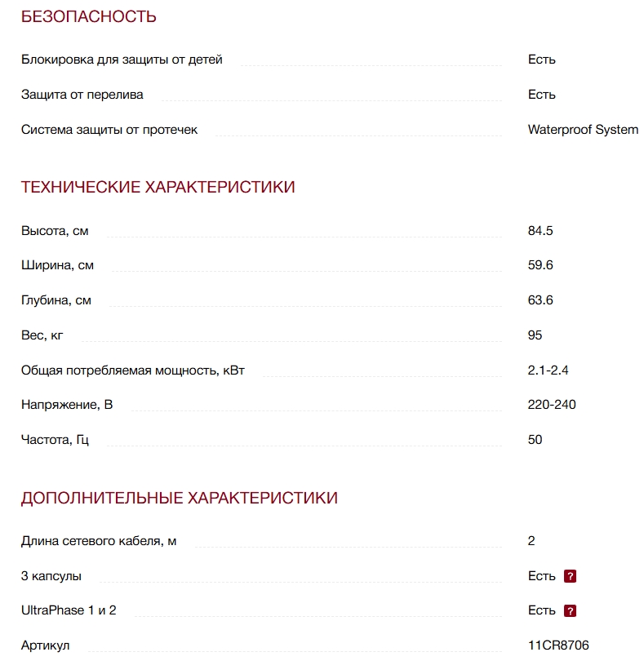
Task: Click the Система защиты от протечек label
Action: click(x=109, y=130)
